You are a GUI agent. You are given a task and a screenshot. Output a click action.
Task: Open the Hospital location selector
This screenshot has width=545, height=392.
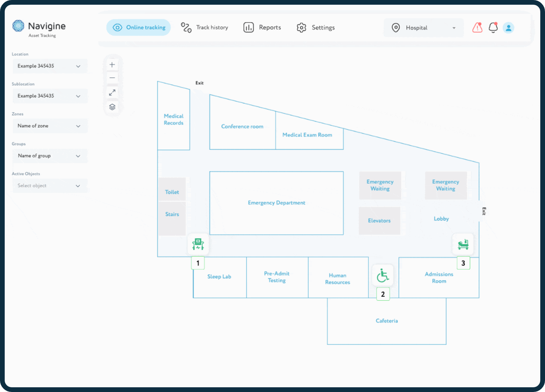pos(423,28)
